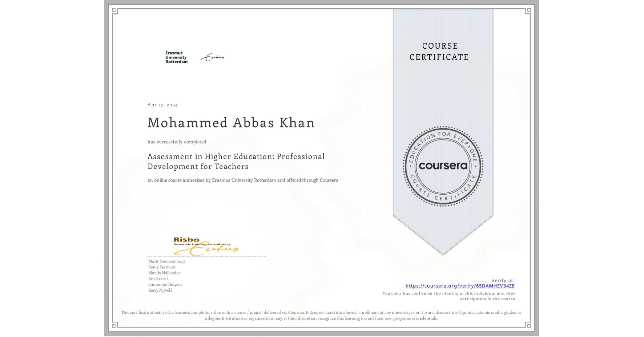
Task: Click the Risbo Research-Training-Consultancy logo
Action: (x=206, y=247)
